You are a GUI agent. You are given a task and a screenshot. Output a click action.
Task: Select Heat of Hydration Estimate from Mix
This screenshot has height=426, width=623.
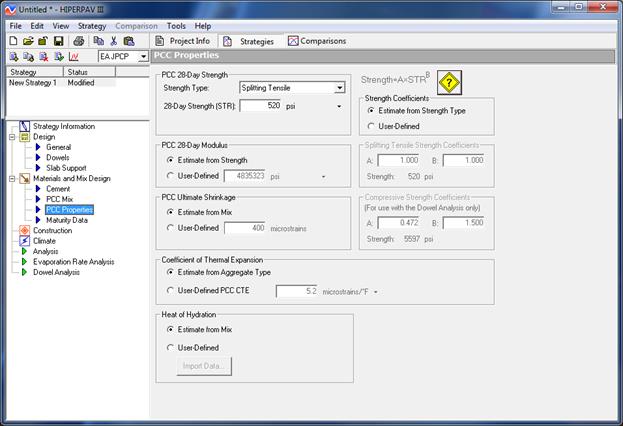click(x=170, y=329)
